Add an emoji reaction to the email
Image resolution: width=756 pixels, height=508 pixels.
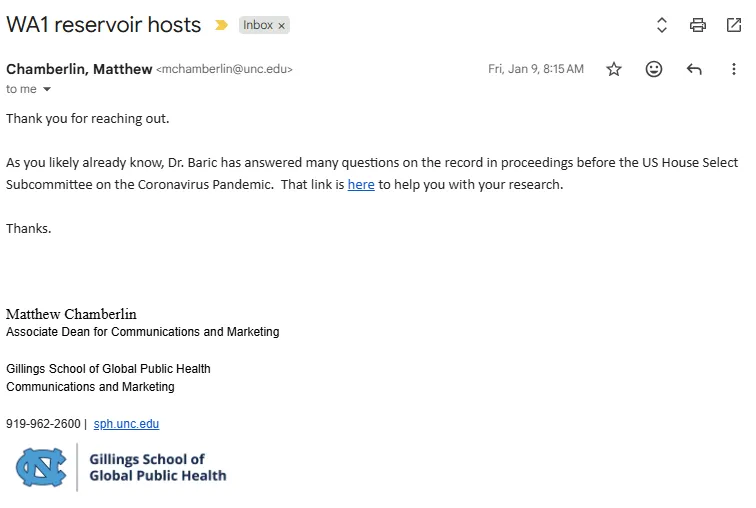pyautogui.click(x=654, y=69)
